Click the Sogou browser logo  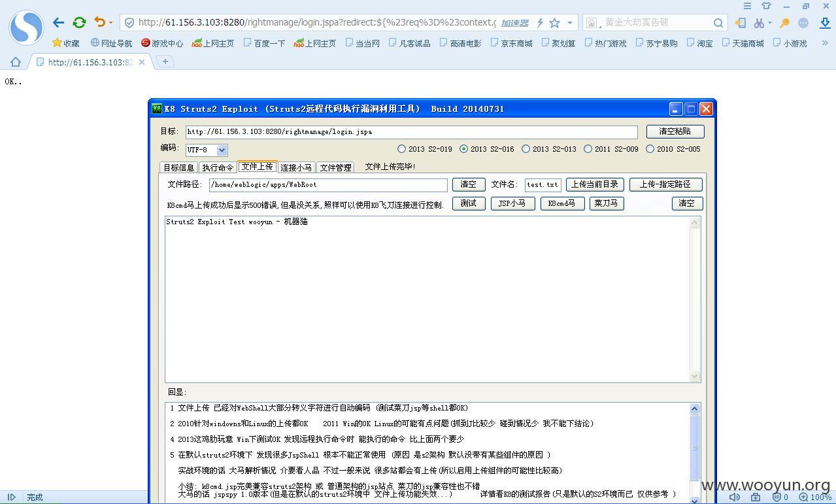(26, 27)
